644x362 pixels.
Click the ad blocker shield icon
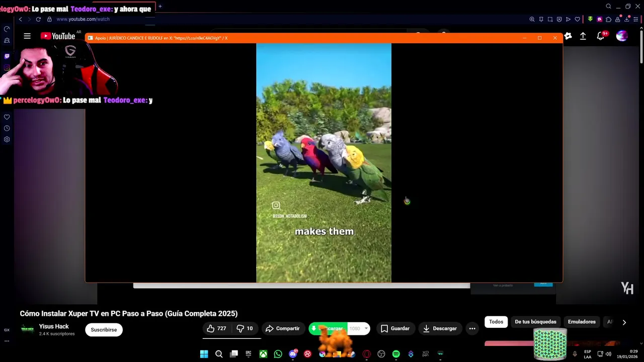click(559, 19)
